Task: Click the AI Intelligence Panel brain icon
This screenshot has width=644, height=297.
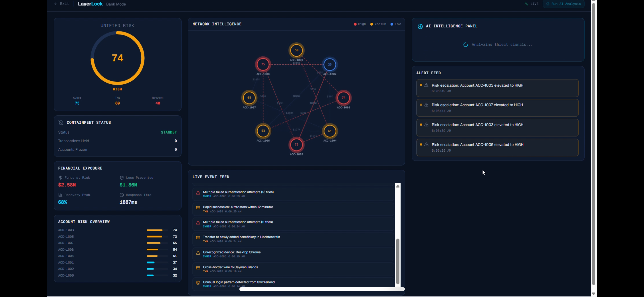Action: point(420,26)
